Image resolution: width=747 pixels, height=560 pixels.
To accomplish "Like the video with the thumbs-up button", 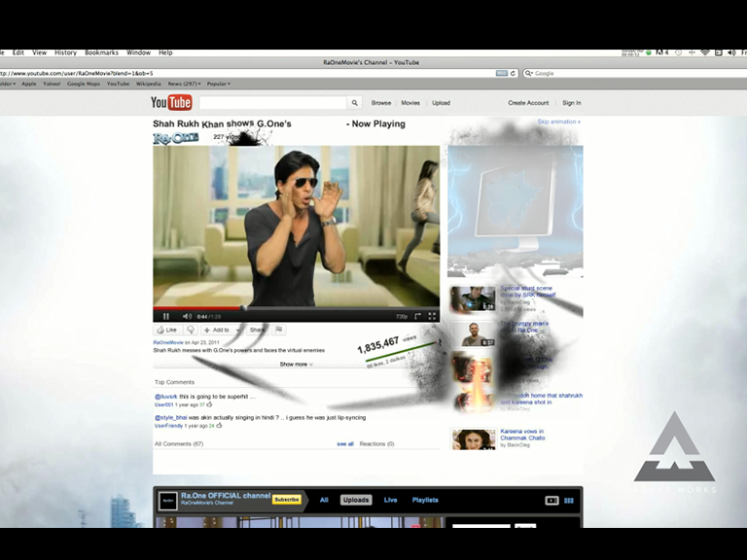I will point(167,330).
